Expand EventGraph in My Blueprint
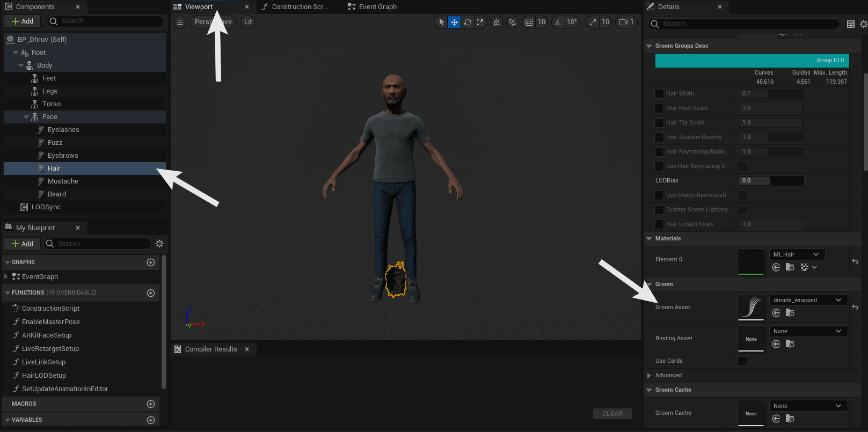The image size is (868, 432). (x=6, y=277)
